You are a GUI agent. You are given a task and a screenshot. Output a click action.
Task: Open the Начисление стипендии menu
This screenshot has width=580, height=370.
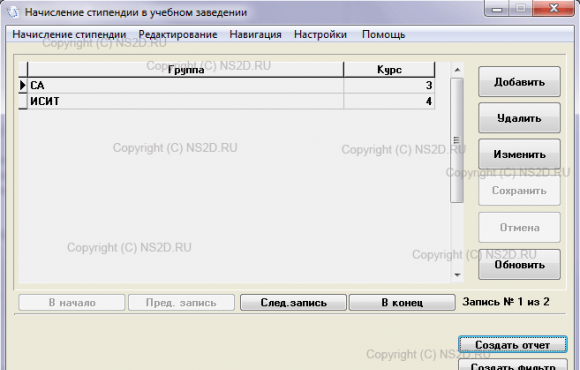[69, 34]
